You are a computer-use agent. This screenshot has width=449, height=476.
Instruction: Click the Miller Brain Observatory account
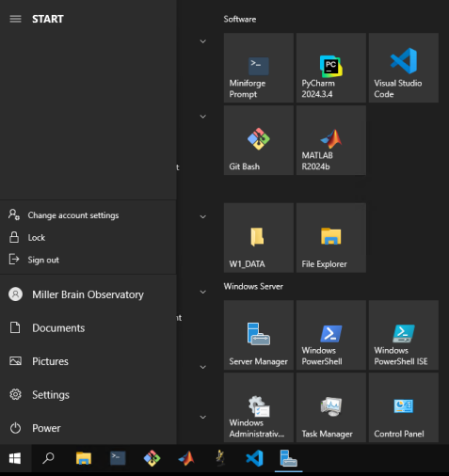coord(88,294)
